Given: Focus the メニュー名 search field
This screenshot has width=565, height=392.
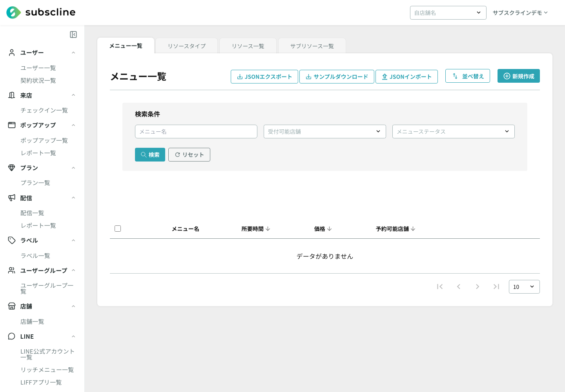Looking at the screenshot, I should [x=196, y=131].
